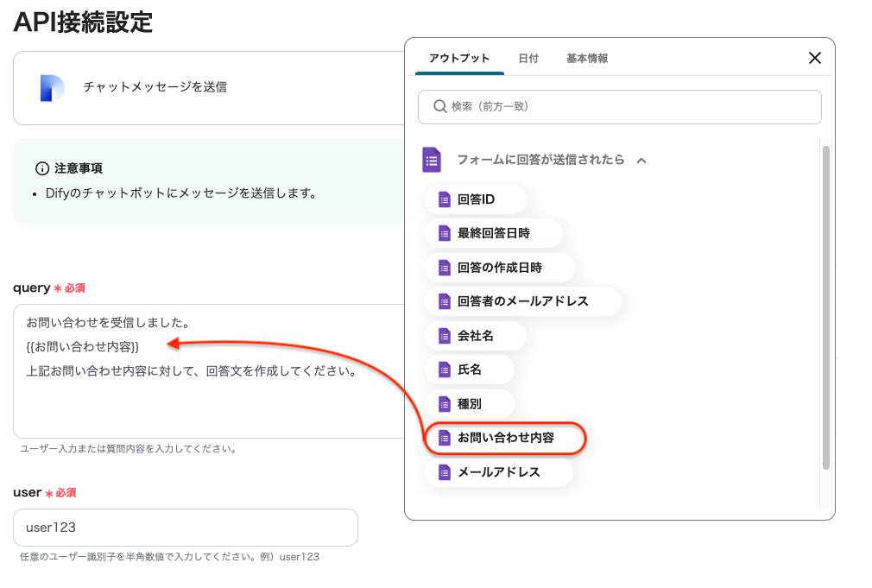Insert the 会社名 field value
Image resolution: width=872 pixels, height=588 pixels.
(475, 335)
